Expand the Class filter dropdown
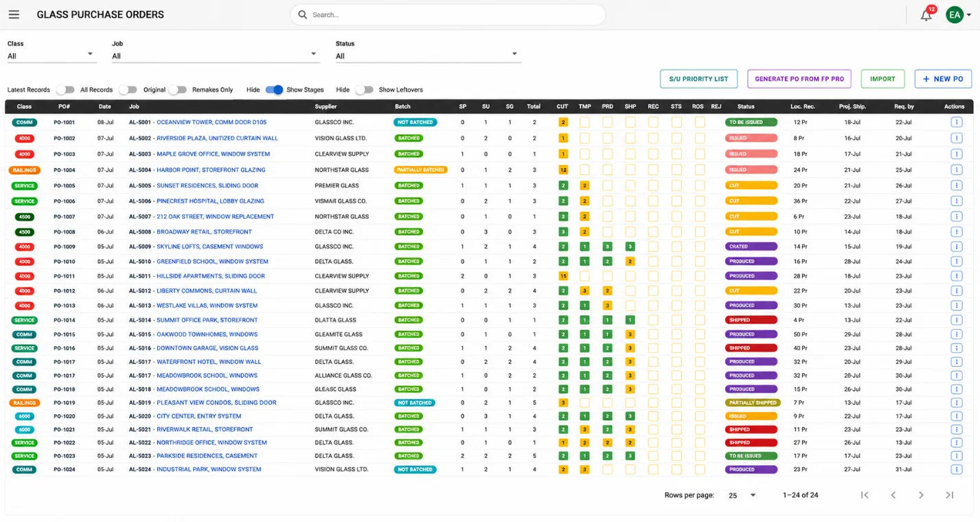The image size is (980, 522). 52,56
